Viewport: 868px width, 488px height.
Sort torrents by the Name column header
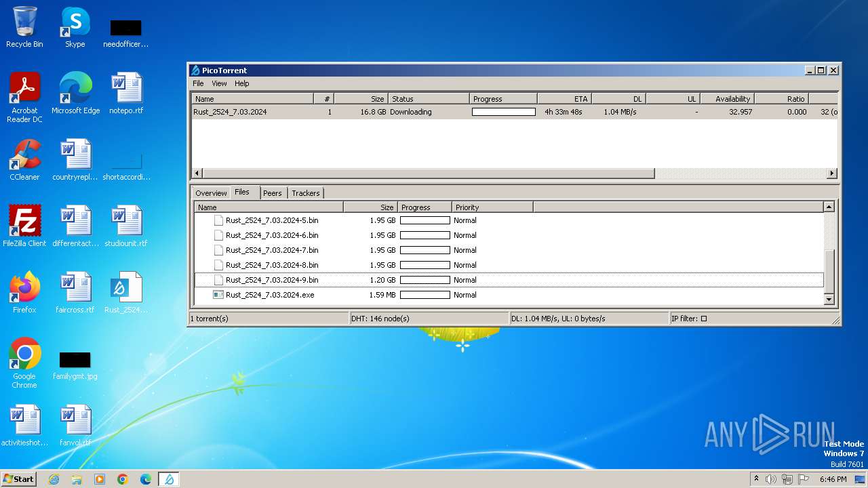(252, 99)
